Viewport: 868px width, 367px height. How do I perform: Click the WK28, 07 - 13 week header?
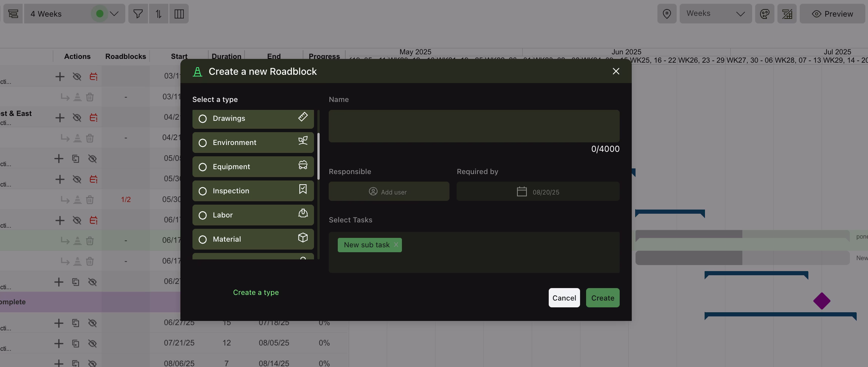[798, 60]
